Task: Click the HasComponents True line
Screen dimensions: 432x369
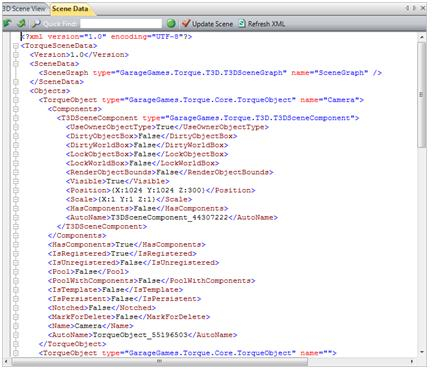Action: tap(127, 244)
